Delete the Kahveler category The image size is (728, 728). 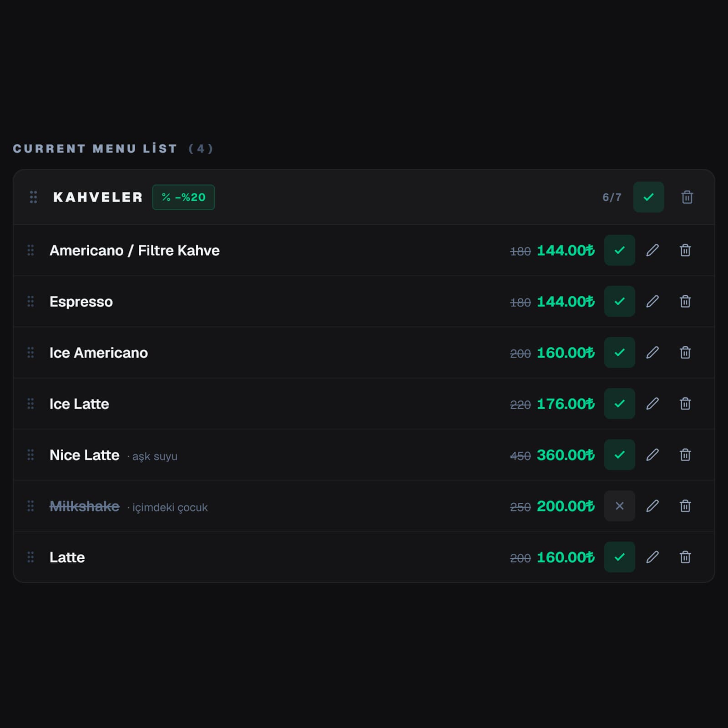coord(687,197)
